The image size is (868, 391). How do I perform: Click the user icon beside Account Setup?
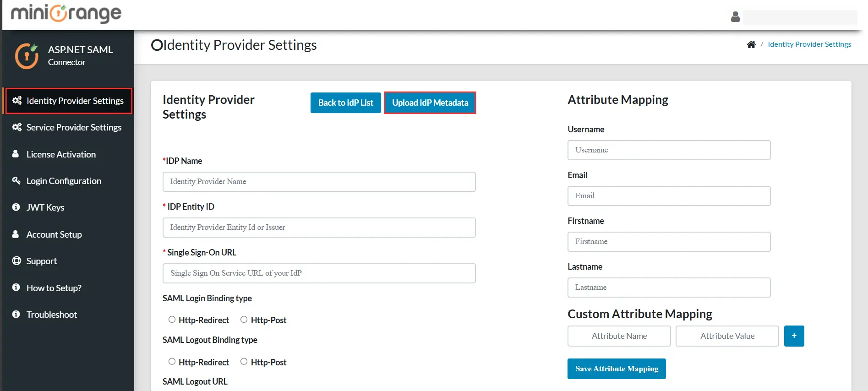click(16, 234)
